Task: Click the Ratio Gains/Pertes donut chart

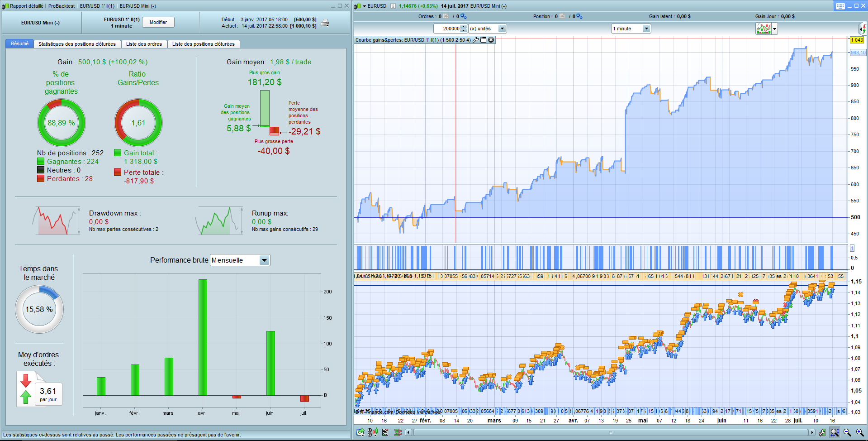Action: pos(138,123)
